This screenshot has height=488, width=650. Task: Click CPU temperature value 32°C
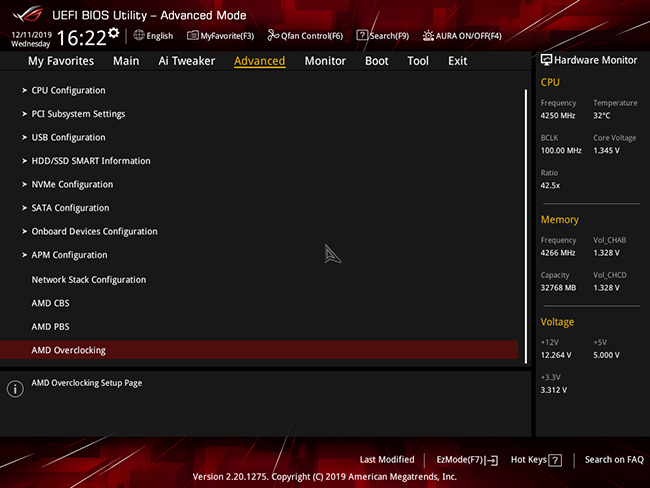click(601, 116)
